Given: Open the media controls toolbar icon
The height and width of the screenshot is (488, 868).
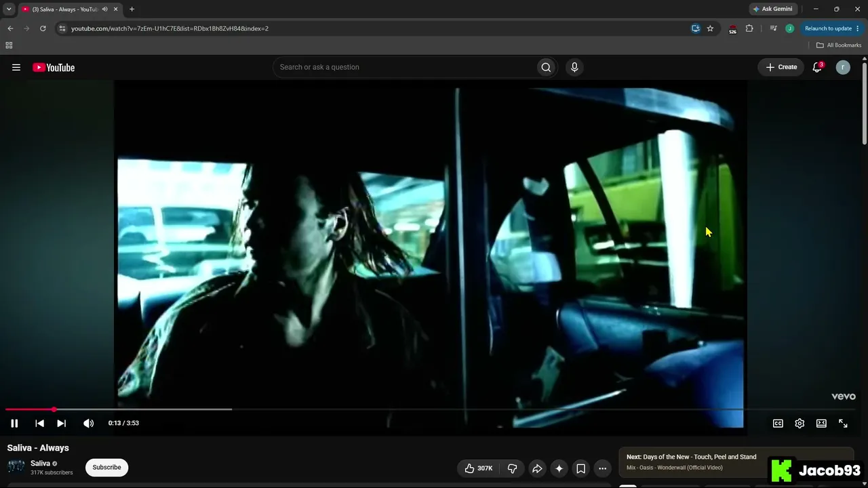Looking at the screenshot, I should click(773, 28).
